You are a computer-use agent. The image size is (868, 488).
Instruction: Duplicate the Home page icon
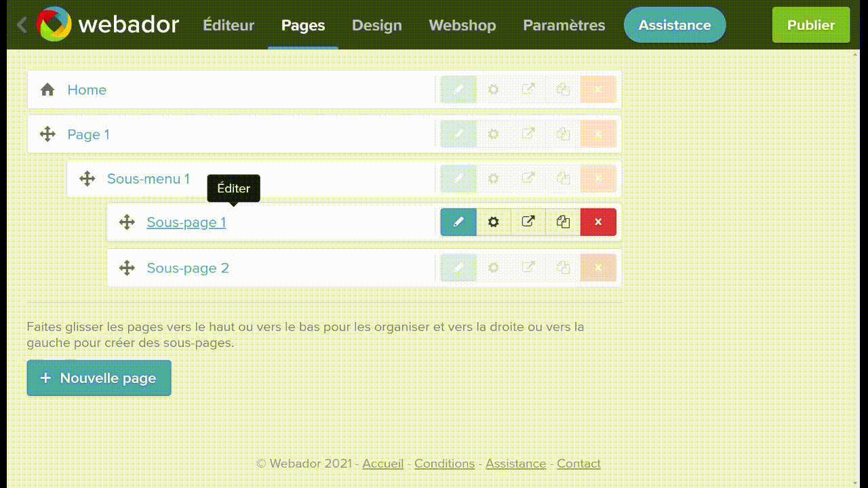(x=563, y=89)
